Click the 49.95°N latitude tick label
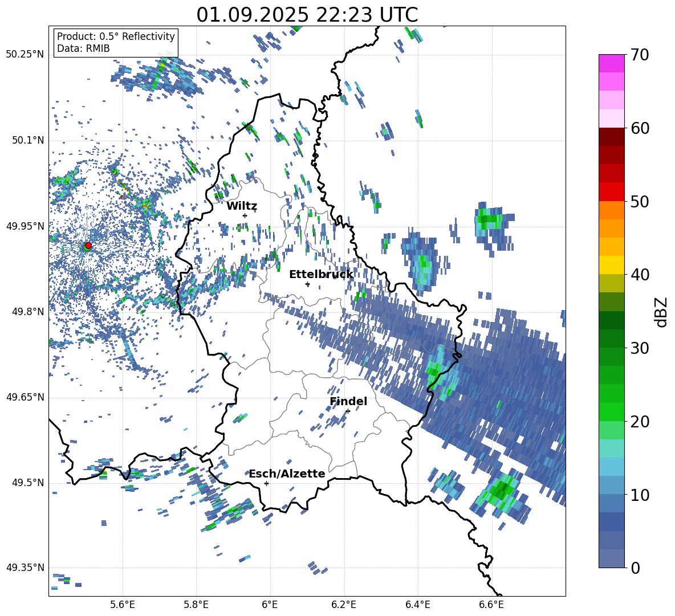 pos(25,226)
